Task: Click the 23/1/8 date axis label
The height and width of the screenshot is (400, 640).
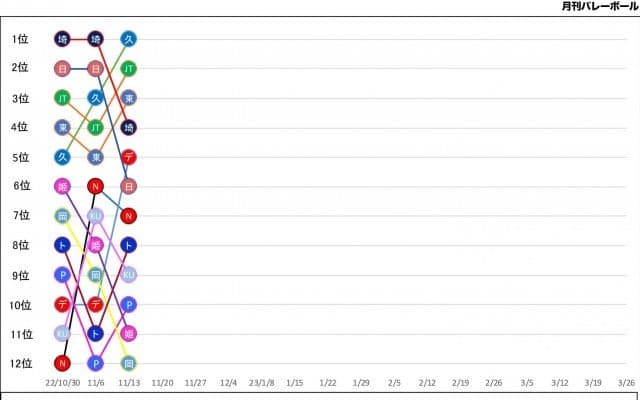Action: click(261, 383)
